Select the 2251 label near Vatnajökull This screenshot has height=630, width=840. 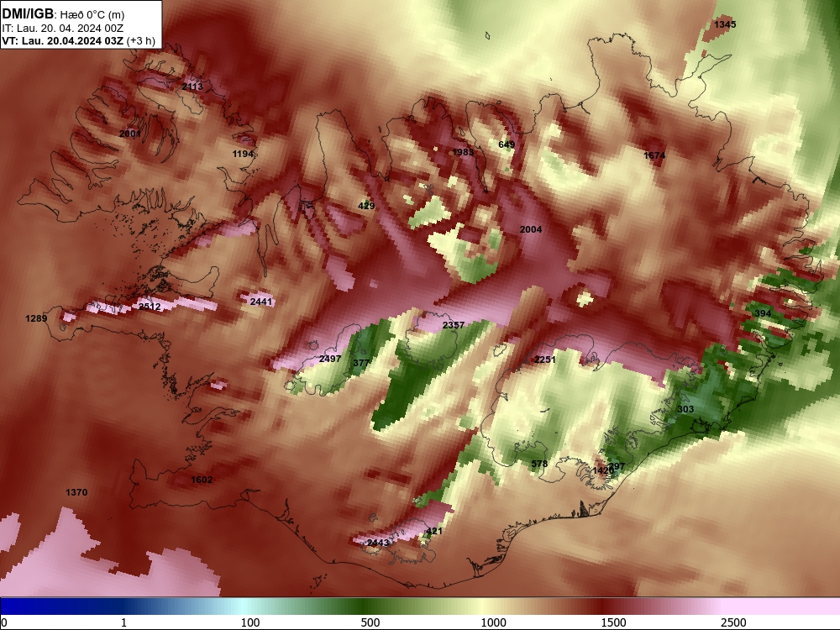coord(545,360)
